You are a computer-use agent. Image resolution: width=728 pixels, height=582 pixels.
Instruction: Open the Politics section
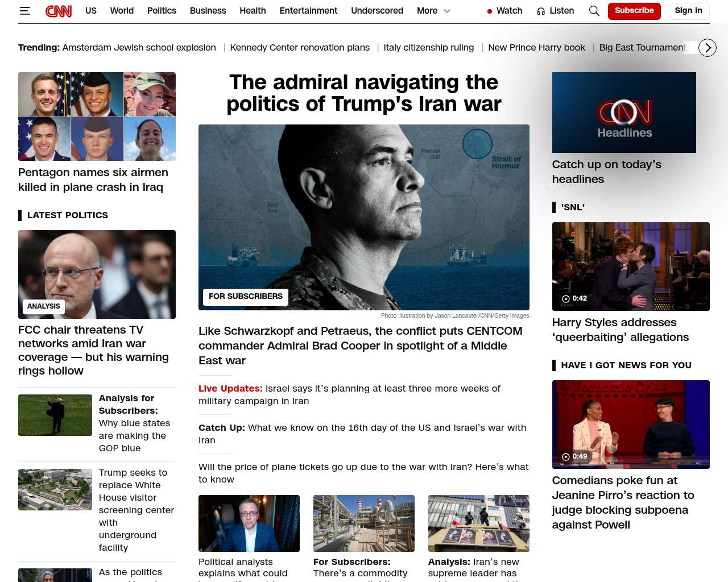162,11
